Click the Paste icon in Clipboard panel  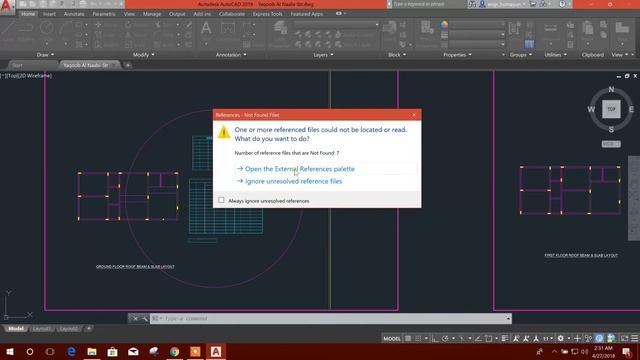pyautogui.click(x=588, y=28)
